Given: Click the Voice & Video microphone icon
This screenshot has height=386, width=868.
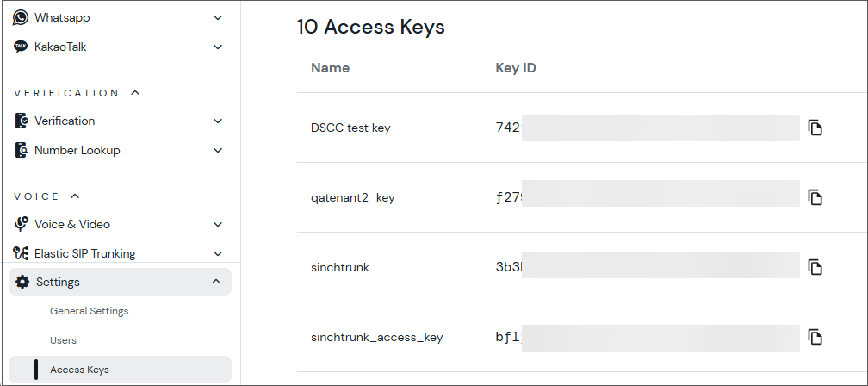Looking at the screenshot, I should (21, 224).
